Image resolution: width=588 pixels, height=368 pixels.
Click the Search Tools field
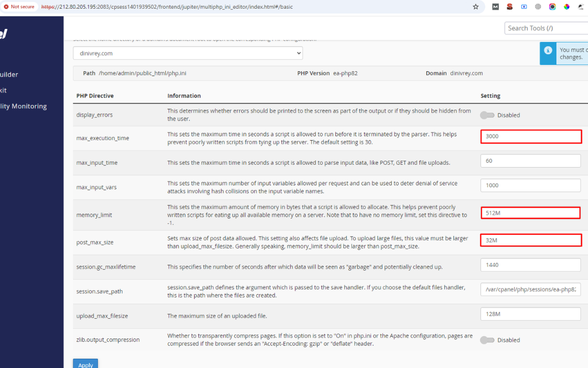click(544, 28)
